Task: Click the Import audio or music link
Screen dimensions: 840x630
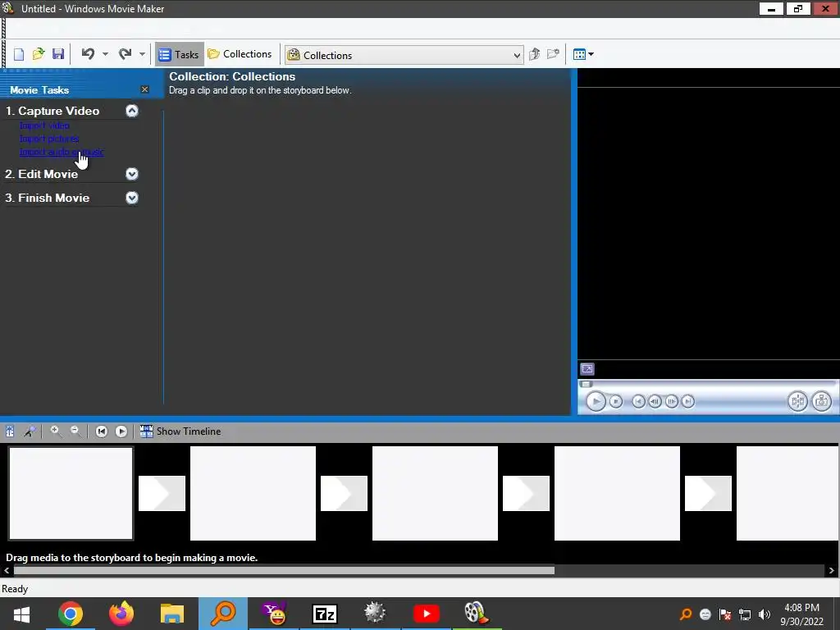Action: [62, 152]
